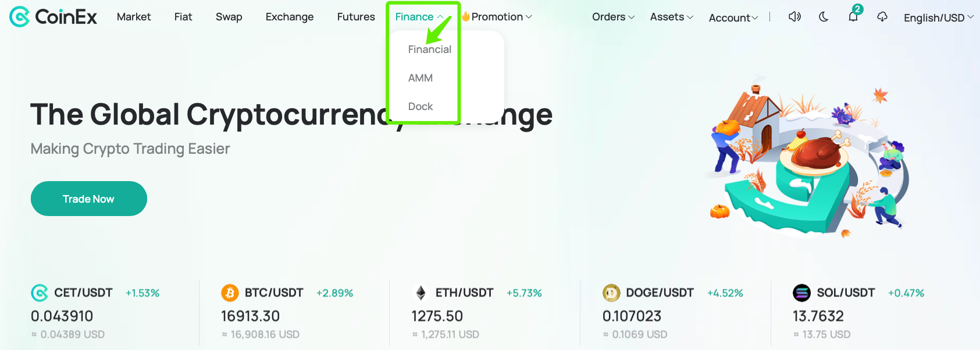Open the Futures tab
Image resolution: width=980 pixels, height=350 pixels.
(355, 17)
